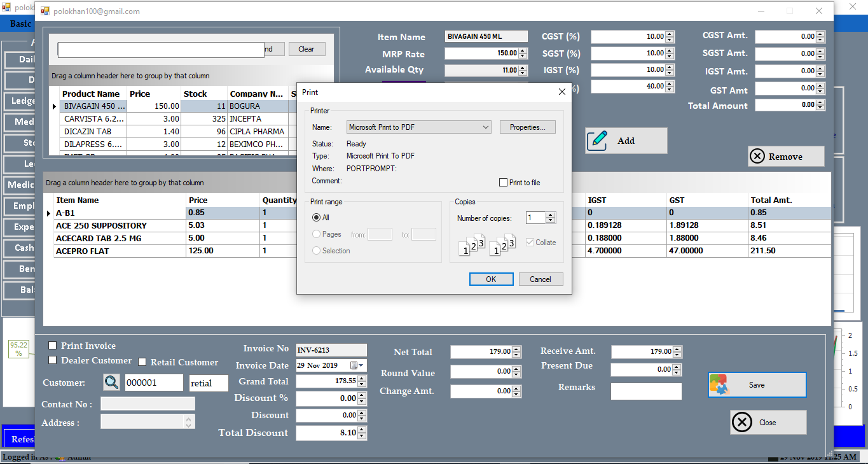868x464 pixels.
Task: Click the MRP Rate stepper field
Action: [x=486, y=53]
